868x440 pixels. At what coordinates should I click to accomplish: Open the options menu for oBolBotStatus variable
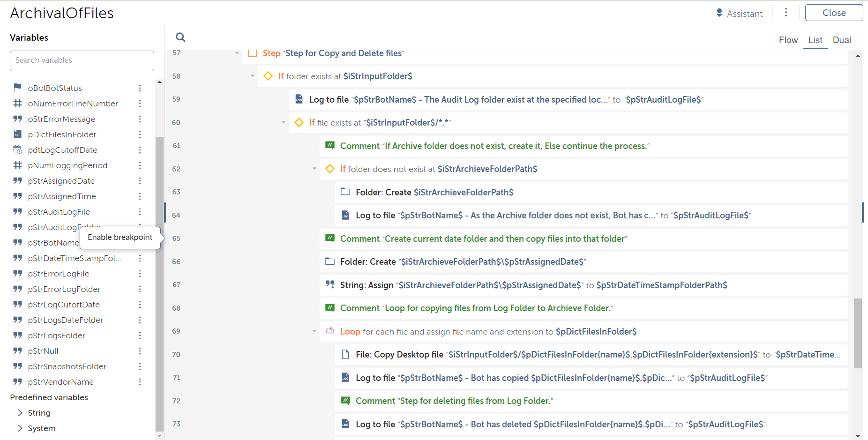pos(140,88)
